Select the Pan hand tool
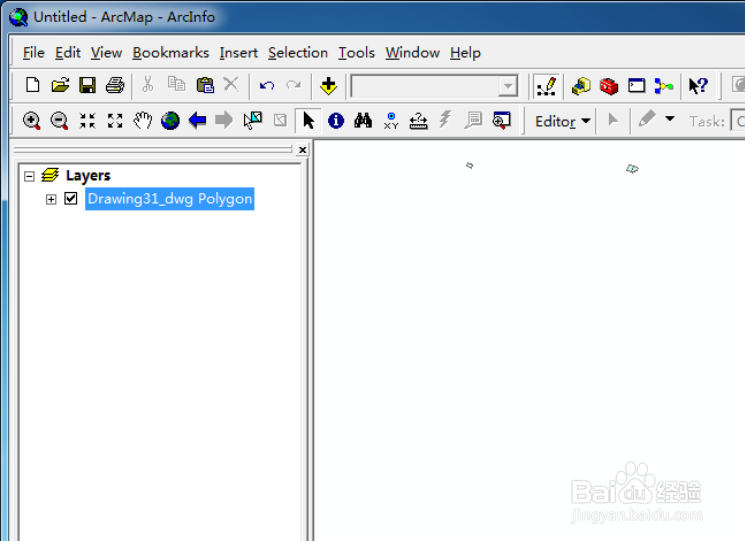745x541 pixels. [x=143, y=121]
